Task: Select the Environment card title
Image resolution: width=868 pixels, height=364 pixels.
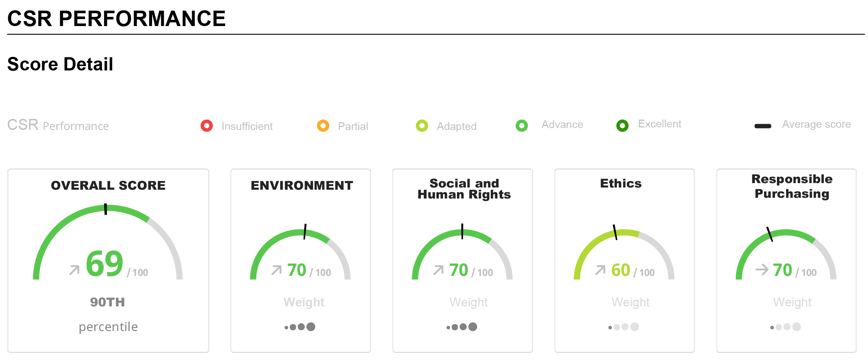Action: click(x=302, y=186)
